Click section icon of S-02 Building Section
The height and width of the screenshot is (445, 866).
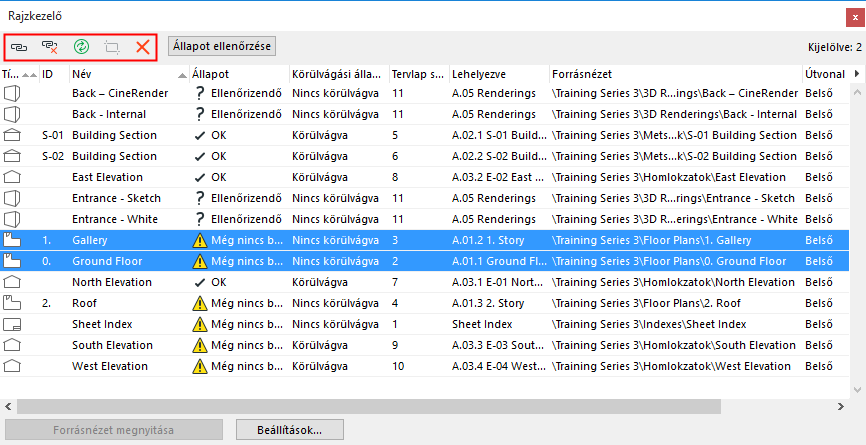[12, 156]
